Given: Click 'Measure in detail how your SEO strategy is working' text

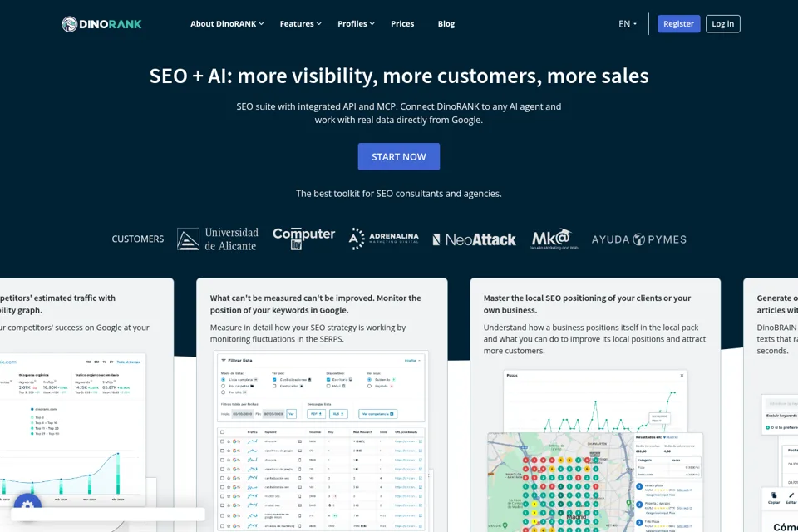Looking at the screenshot, I should (308, 333).
